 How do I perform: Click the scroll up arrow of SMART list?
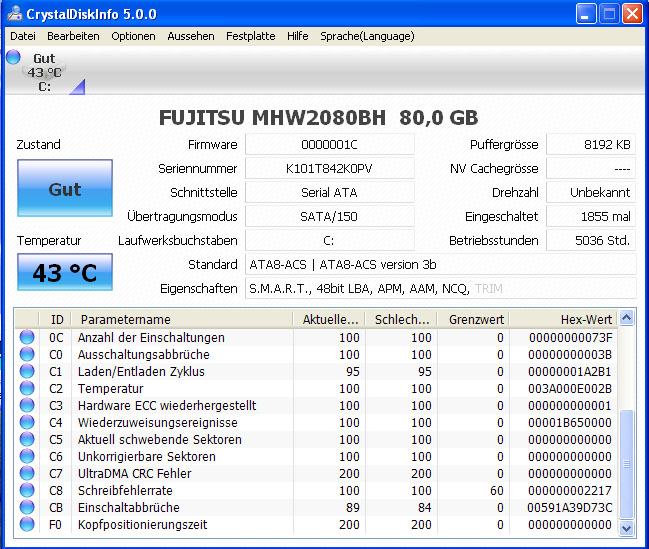tap(627, 318)
